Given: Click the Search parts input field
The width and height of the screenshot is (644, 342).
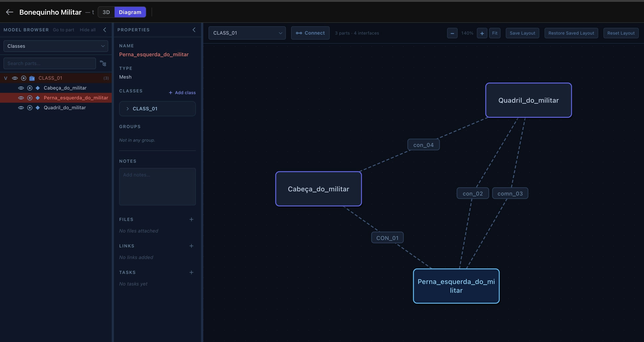Looking at the screenshot, I should (x=50, y=63).
